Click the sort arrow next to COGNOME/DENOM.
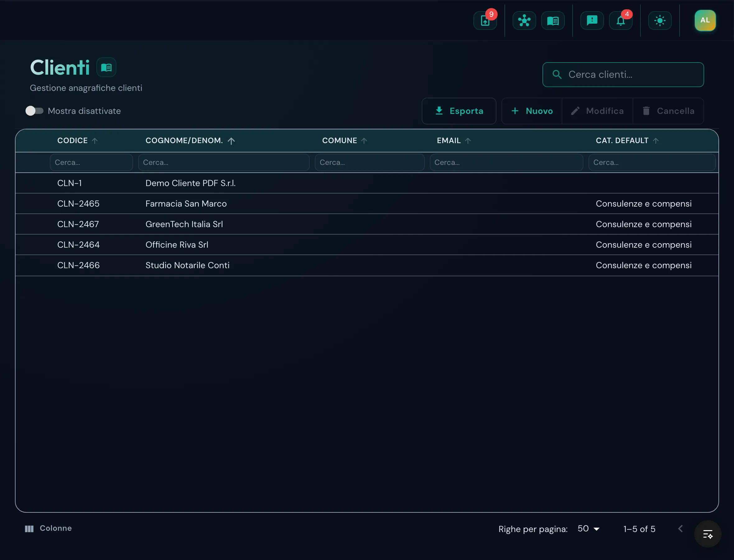Screen dimensions: 734x560 231,141
